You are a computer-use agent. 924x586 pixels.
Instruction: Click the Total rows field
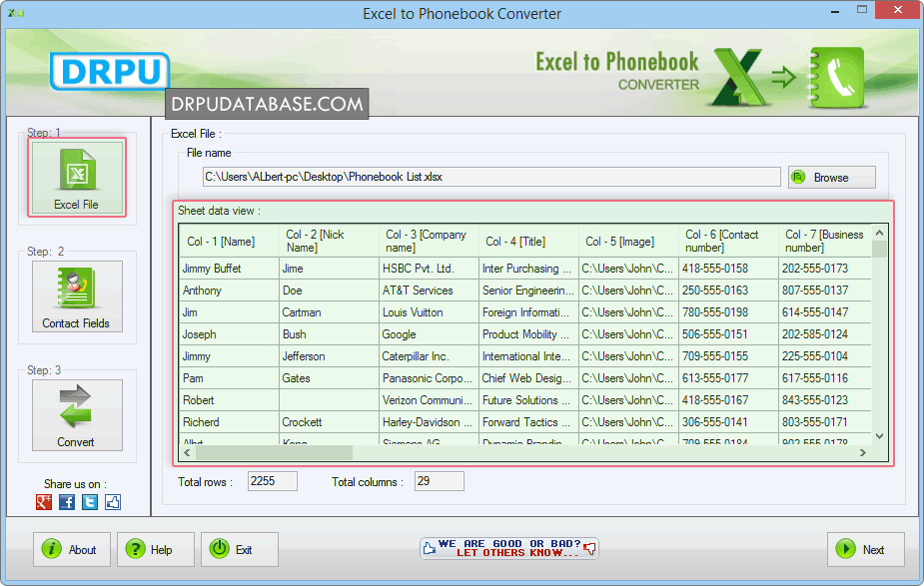[x=273, y=481]
